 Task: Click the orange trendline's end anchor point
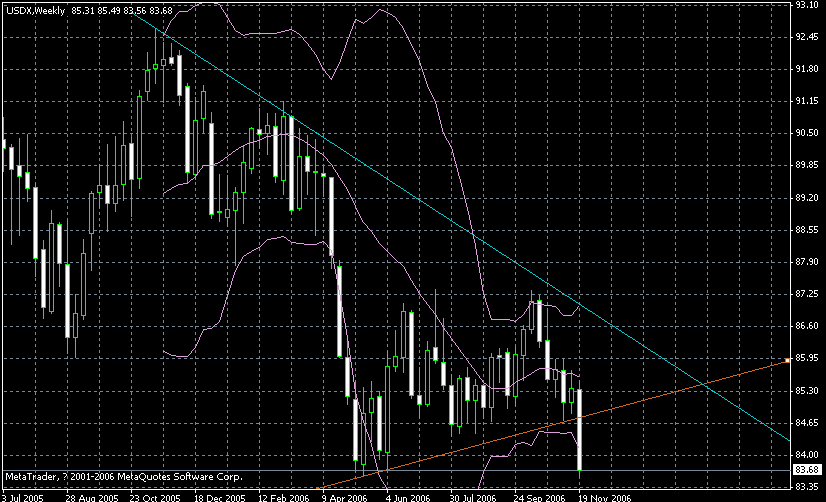(x=787, y=360)
